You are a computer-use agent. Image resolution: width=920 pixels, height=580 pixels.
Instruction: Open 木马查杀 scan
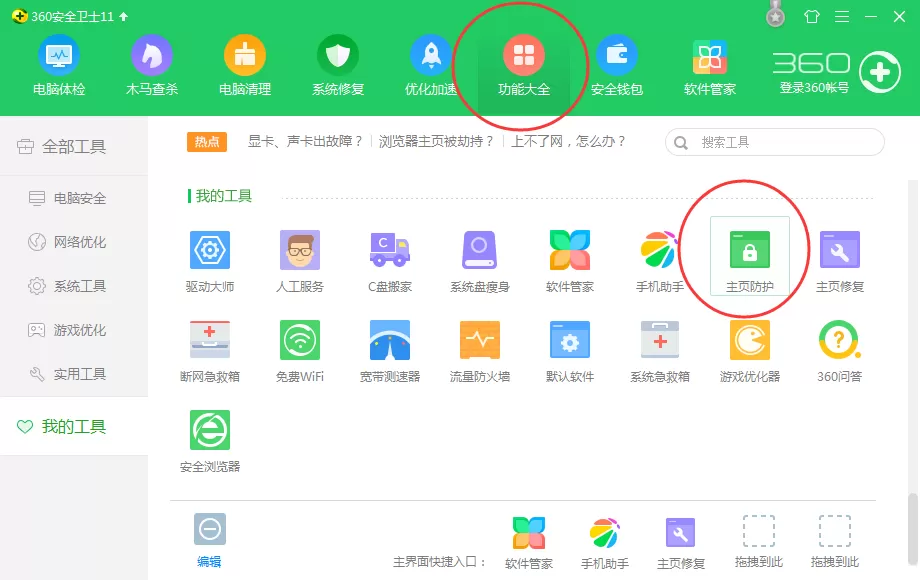[151, 65]
